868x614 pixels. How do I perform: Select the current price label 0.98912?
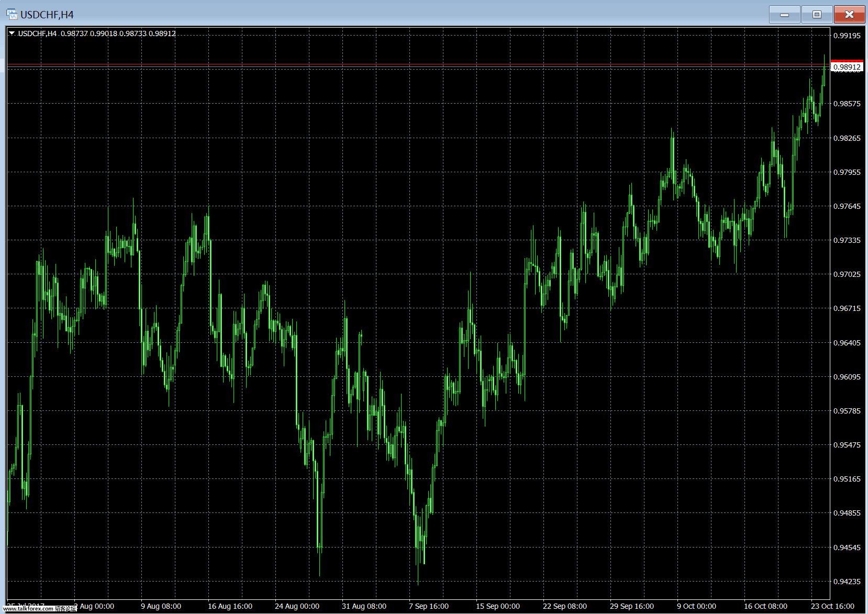click(x=847, y=67)
